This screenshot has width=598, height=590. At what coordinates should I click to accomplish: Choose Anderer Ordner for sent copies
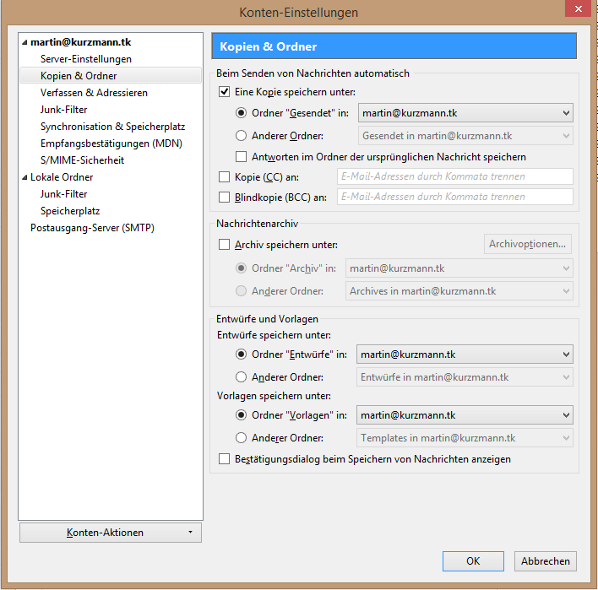pyautogui.click(x=241, y=136)
